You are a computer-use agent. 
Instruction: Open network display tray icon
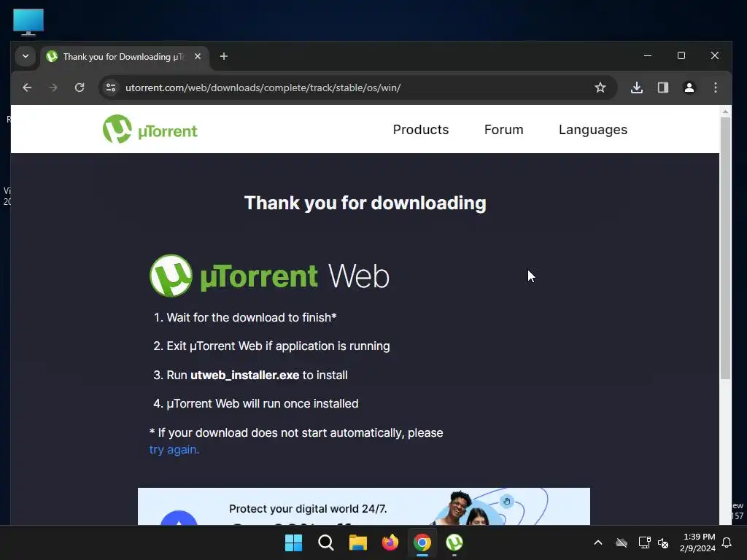tap(645, 542)
